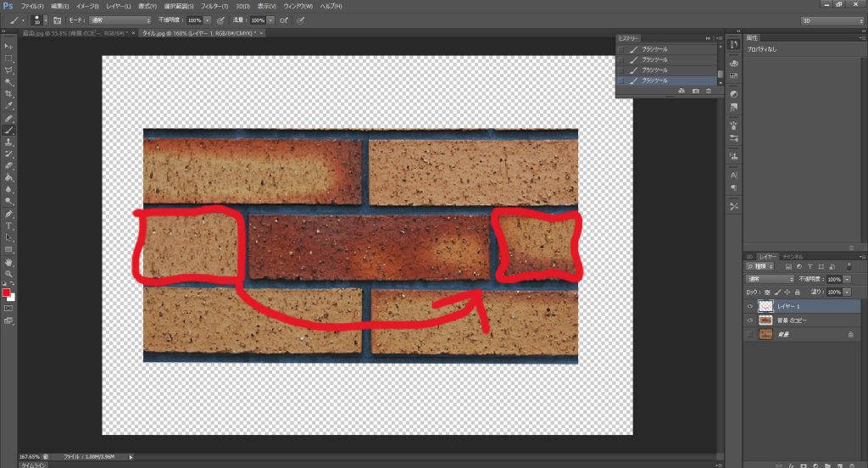
Task: Pick the Crop tool in the toolbar
Action: [x=8, y=93]
